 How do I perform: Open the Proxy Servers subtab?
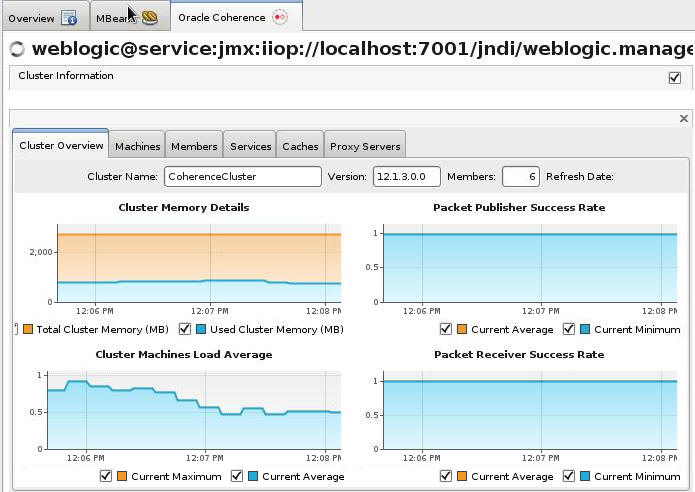pos(365,146)
